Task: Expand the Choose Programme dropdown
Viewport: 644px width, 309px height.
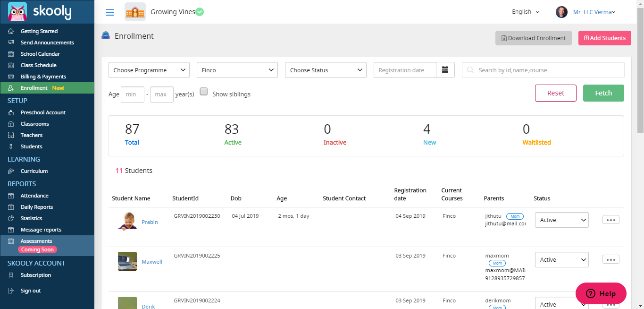Action: click(149, 70)
